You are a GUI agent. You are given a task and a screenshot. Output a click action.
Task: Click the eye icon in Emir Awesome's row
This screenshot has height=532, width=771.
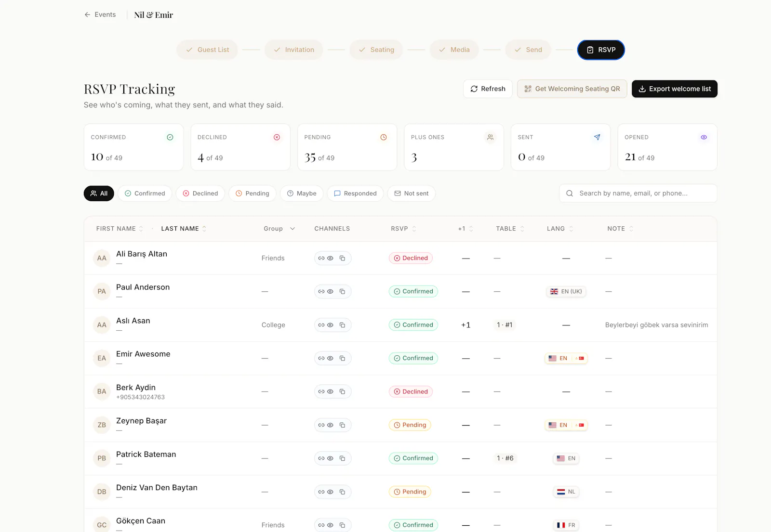pyautogui.click(x=330, y=358)
